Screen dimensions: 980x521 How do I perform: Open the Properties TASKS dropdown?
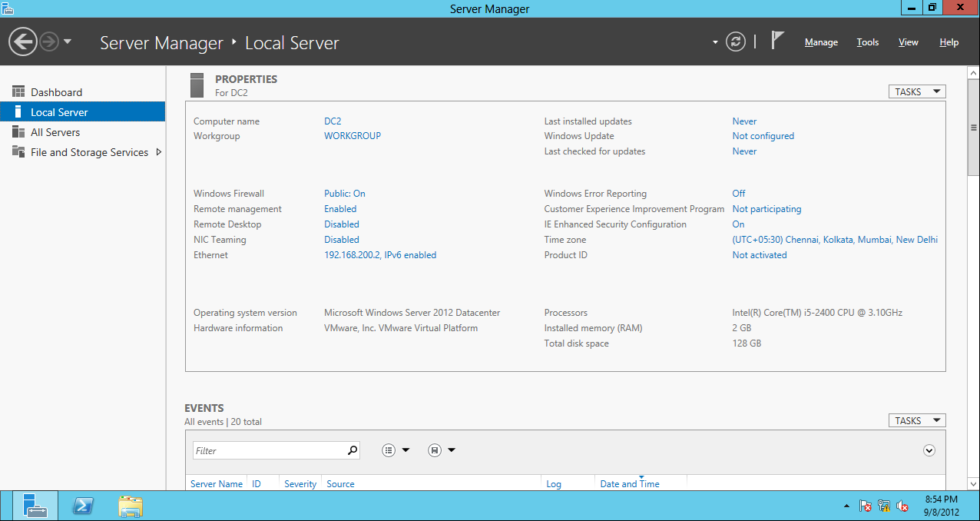coord(916,91)
